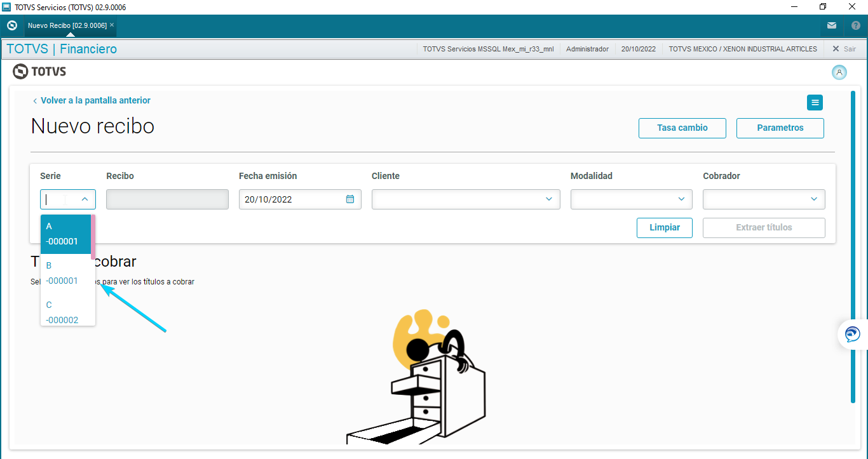Open the Parametros button
This screenshot has height=459, width=868.
click(780, 128)
